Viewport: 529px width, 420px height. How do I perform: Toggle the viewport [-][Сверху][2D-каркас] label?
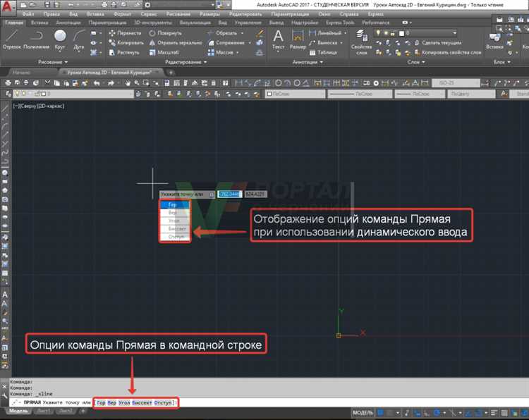[39, 106]
